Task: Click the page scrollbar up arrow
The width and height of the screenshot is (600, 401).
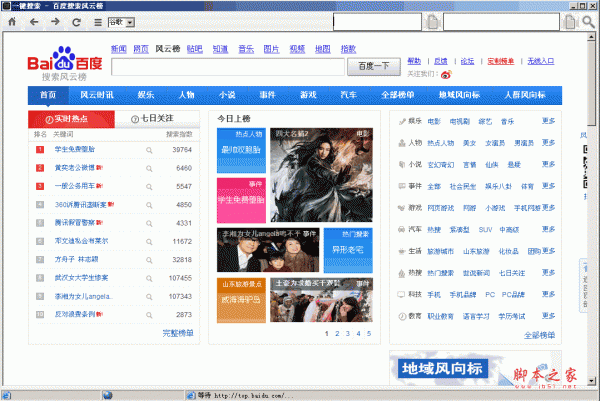Action: [592, 37]
